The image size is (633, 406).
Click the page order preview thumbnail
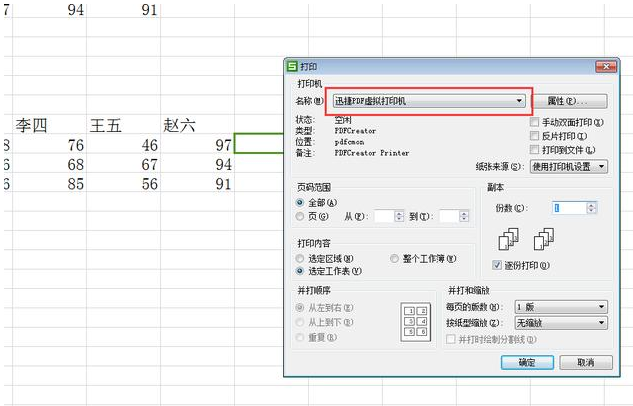click(x=415, y=322)
